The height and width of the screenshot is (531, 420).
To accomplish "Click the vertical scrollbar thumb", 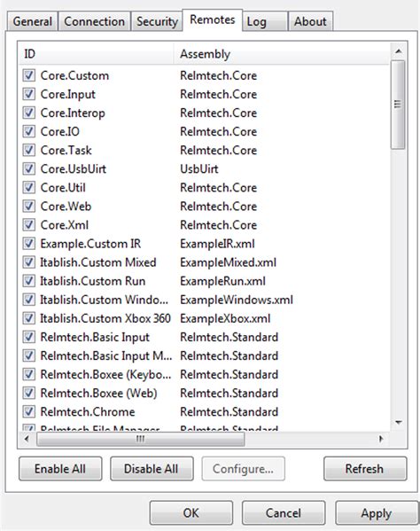I will [398, 105].
